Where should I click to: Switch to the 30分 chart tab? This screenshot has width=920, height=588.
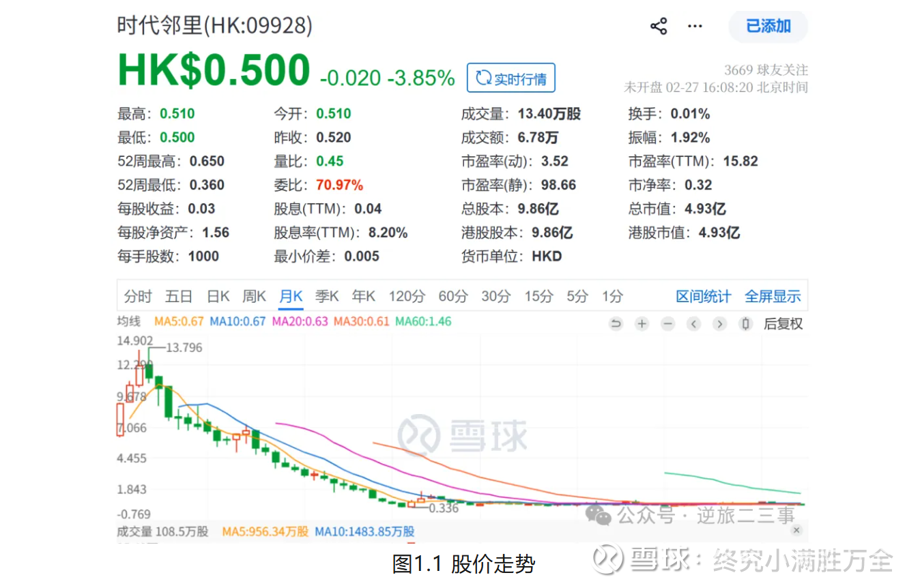496,296
